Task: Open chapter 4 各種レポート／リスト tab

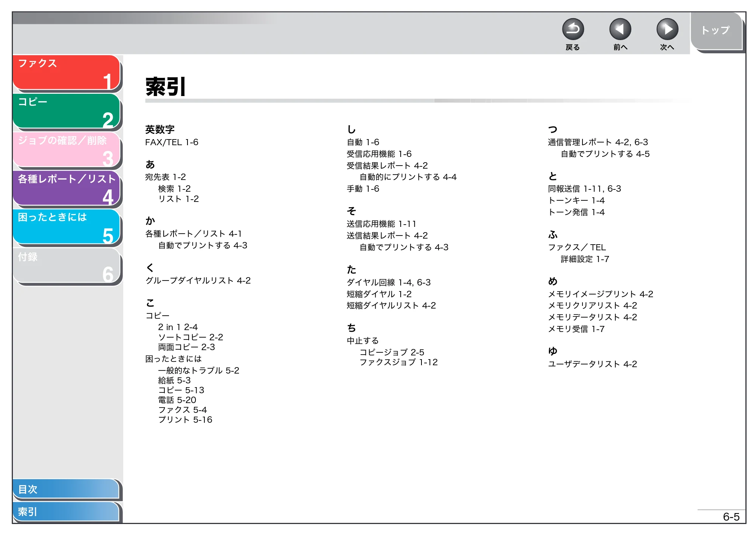Action: tap(67, 188)
